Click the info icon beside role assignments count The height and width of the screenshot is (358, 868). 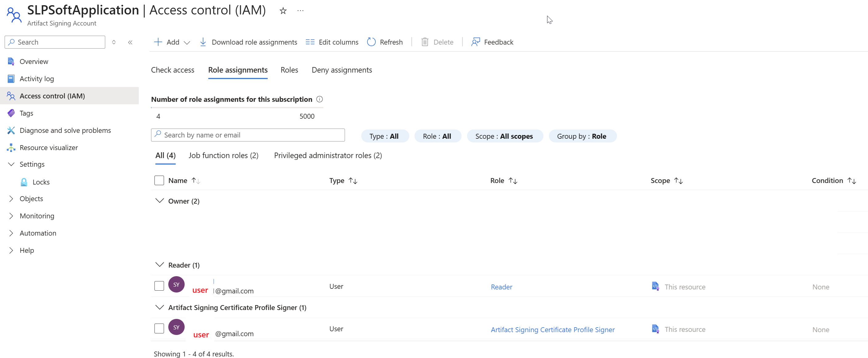(319, 99)
